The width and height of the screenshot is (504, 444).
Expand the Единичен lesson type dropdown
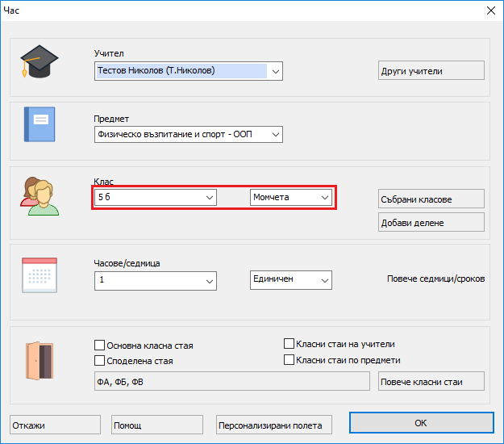(x=325, y=280)
